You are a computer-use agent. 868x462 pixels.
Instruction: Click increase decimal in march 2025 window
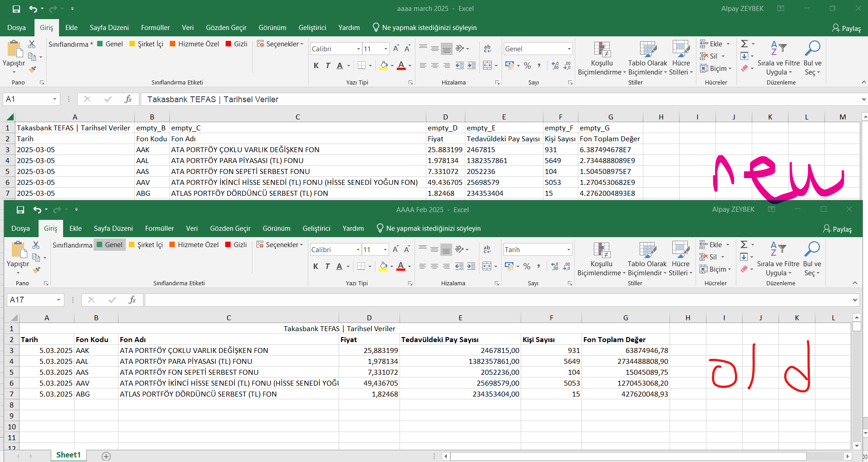tap(555, 66)
